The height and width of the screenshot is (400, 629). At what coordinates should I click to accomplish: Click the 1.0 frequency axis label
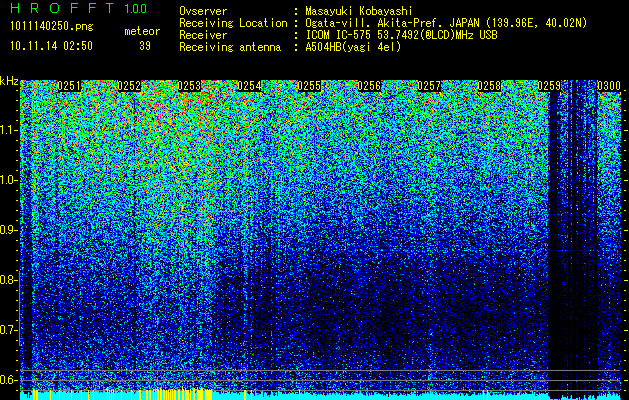coord(9,180)
